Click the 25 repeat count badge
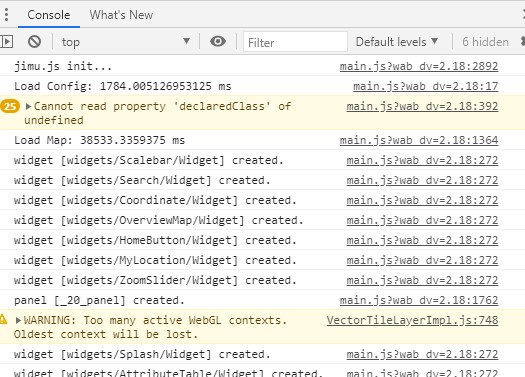This screenshot has width=525, height=377. [10, 106]
